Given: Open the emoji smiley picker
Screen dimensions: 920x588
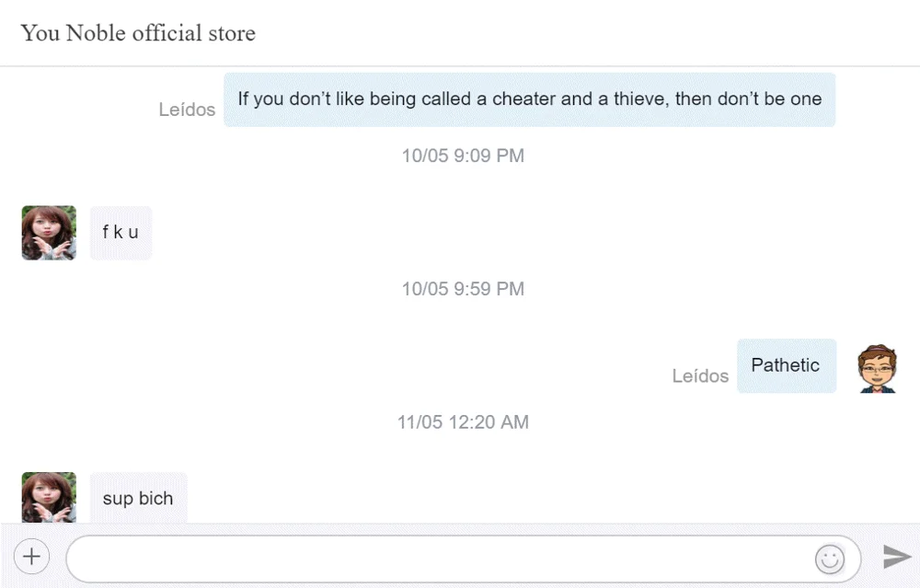Looking at the screenshot, I should (830, 559).
